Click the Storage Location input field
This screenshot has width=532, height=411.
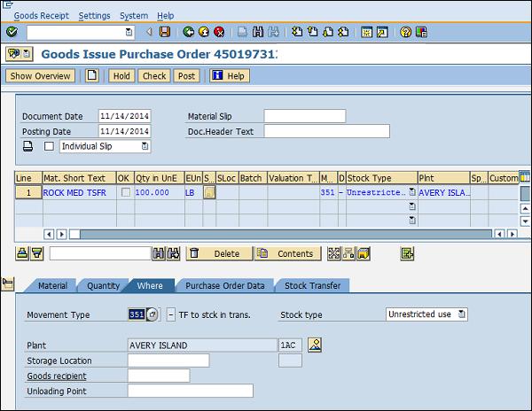(x=168, y=361)
